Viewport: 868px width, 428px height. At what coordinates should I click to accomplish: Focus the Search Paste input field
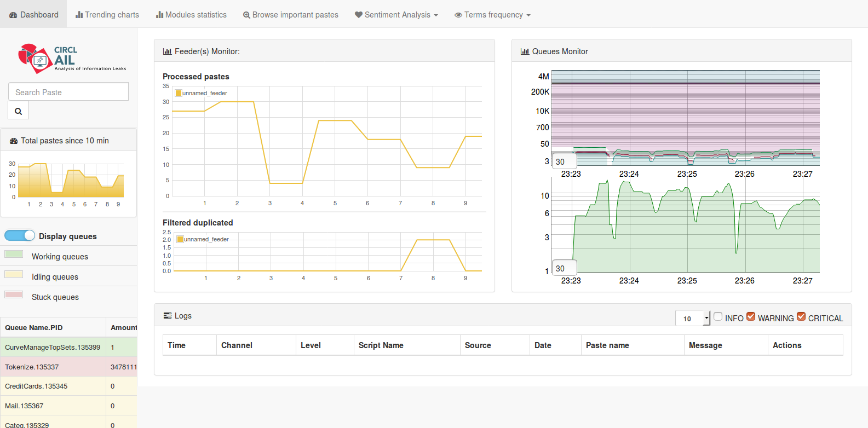[x=68, y=92]
